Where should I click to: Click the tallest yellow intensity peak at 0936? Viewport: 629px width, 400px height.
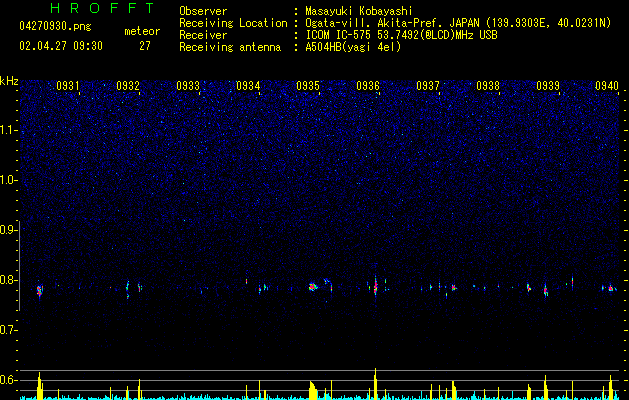click(x=375, y=384)
